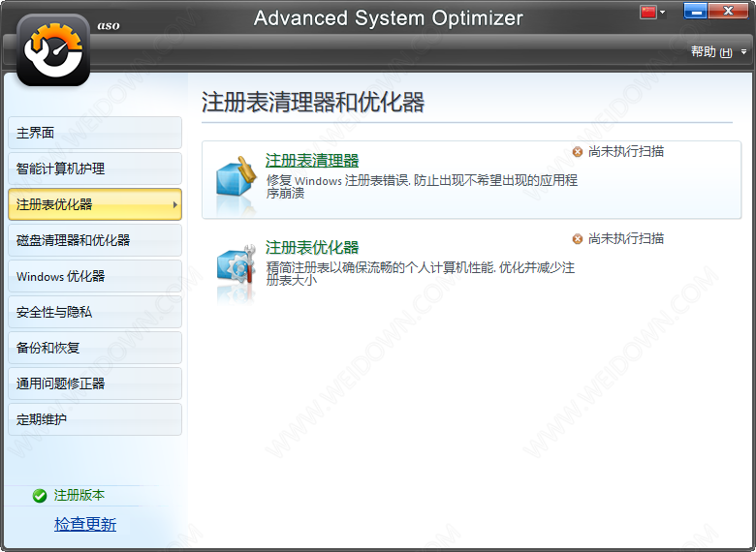Open 安全性与隐私 section
This screenshot has height=552, width=756.
point(94,312)
